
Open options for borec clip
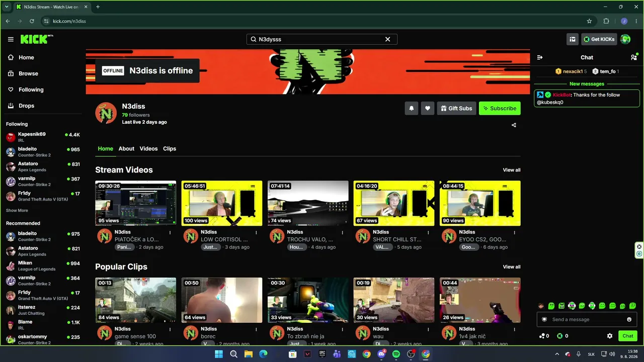click(x=256, y=329)
